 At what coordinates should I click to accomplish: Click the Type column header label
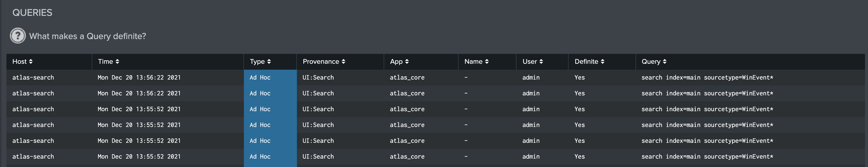point(258,62)
